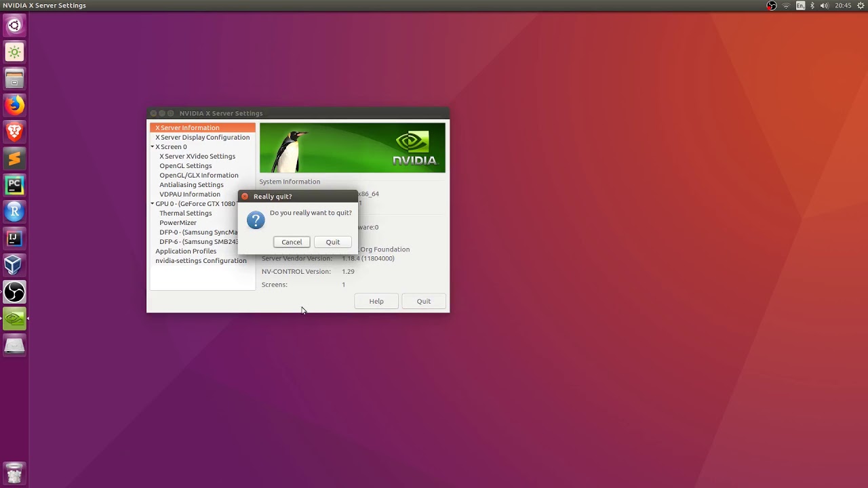Open PowerMizer page
The width and height of the screenshot is (868, 488).
point(178,222)
